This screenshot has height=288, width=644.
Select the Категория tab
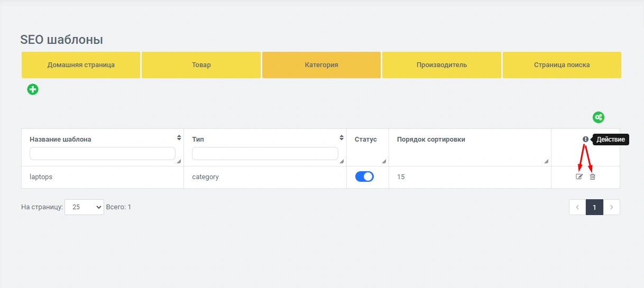click(321, 65)
